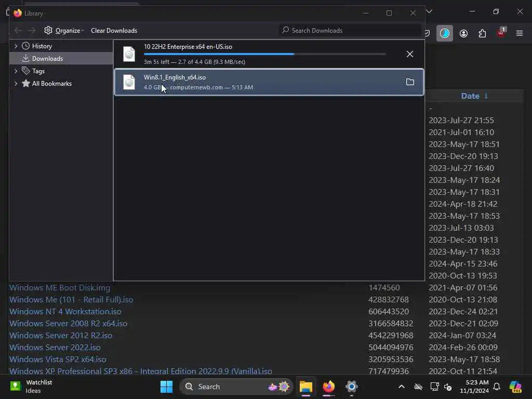Launch Copilot preview from the taskbar
Image resolution: width=532 pixels, height=399 pixels.
[x=515, y=387]
